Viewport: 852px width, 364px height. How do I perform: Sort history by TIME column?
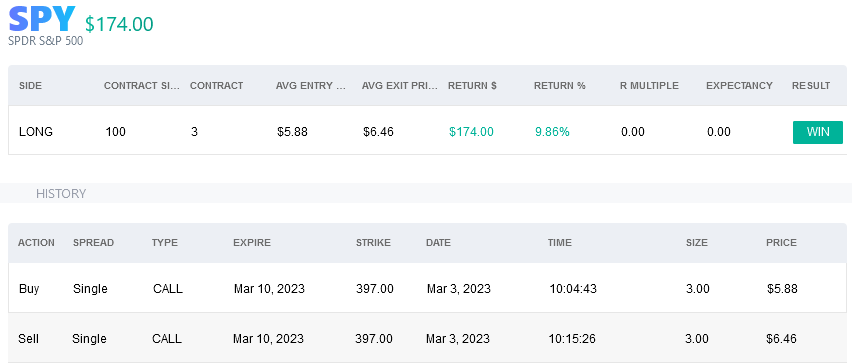click(560, 243)
